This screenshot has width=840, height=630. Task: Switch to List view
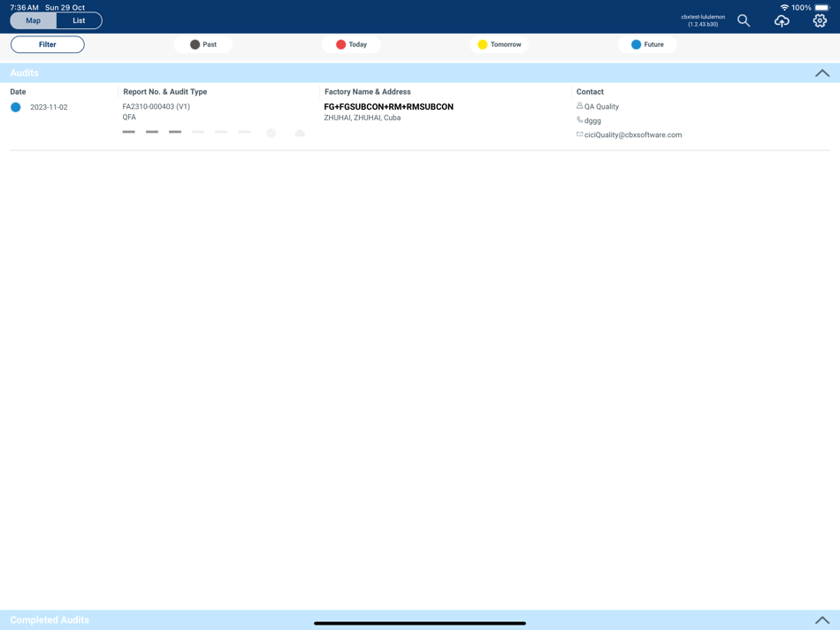(x=79, y=19)
